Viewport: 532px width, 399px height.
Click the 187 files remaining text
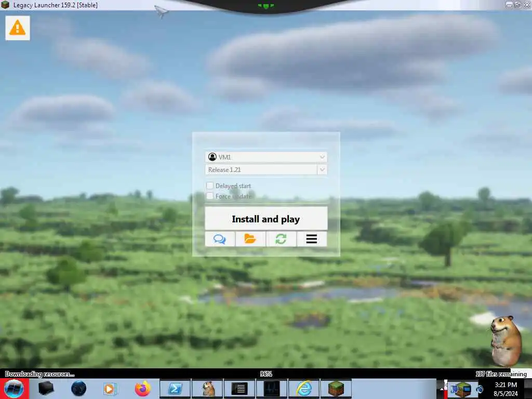(x=501, y=374)
